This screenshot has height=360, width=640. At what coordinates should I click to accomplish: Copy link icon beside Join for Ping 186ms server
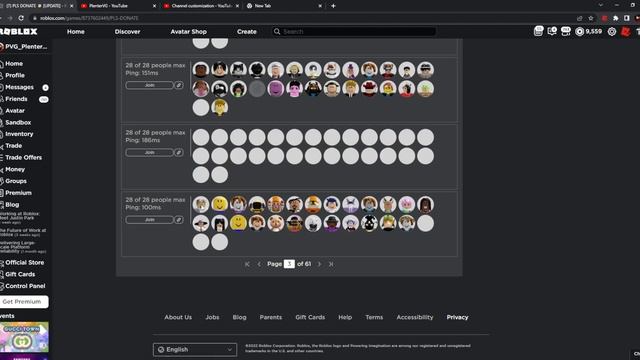pyautogui.click(x=179, y=152)
